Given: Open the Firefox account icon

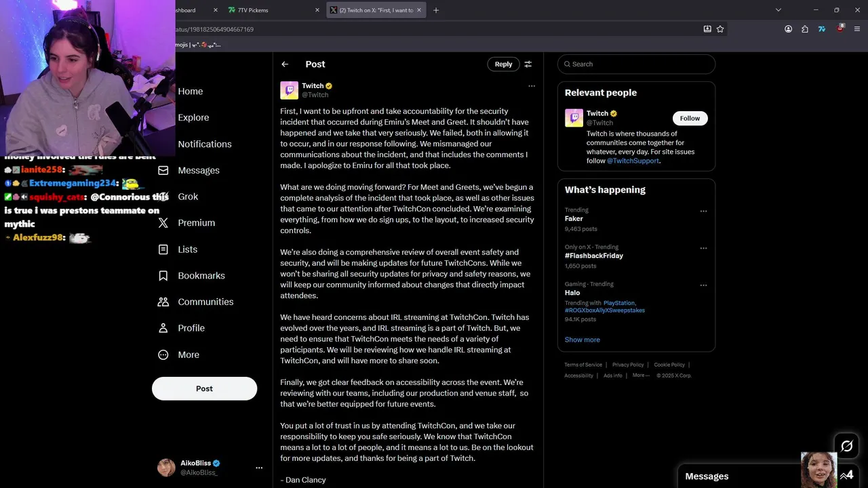Looking at the screenshot, I should click(x=788, y=29).
